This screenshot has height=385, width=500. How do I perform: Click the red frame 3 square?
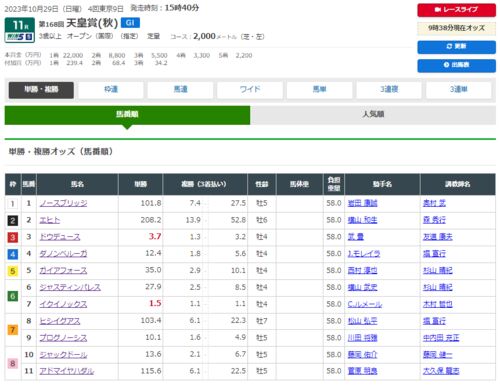point(13,237)
